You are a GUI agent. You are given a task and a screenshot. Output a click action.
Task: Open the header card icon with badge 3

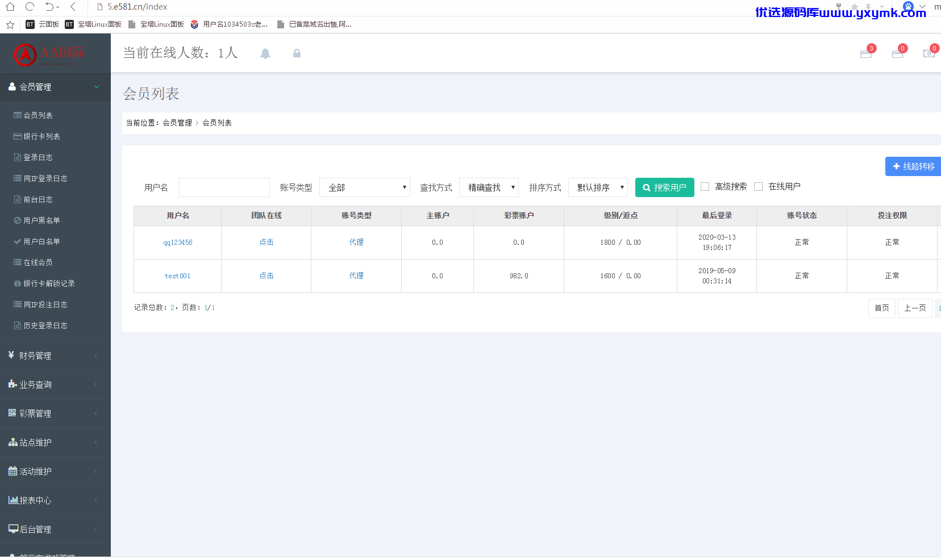pyautogui.click(x=866, y=54)
